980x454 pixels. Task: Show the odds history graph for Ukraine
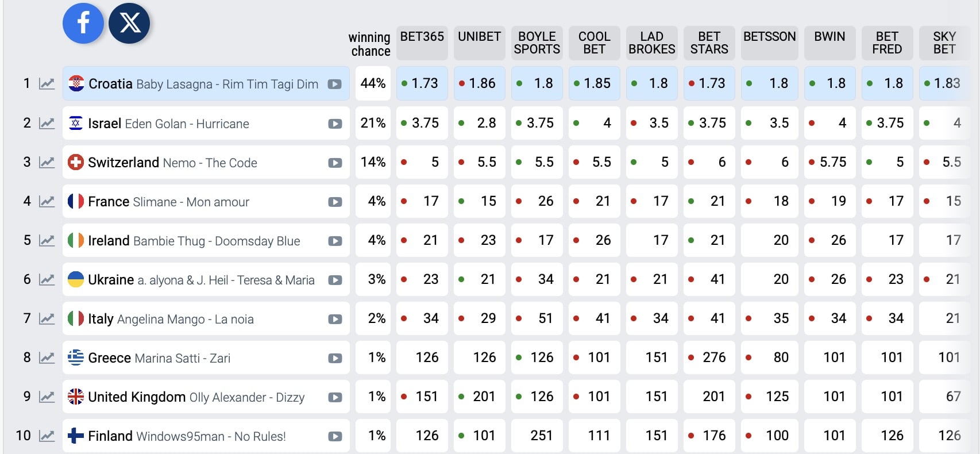click(47, 280)
